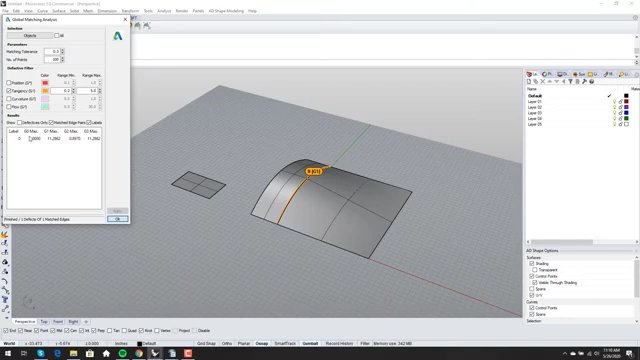640x360 pixels.
Task: Click the Tangency (G1) orange color swatch
Action: click(x=45, y=91)
